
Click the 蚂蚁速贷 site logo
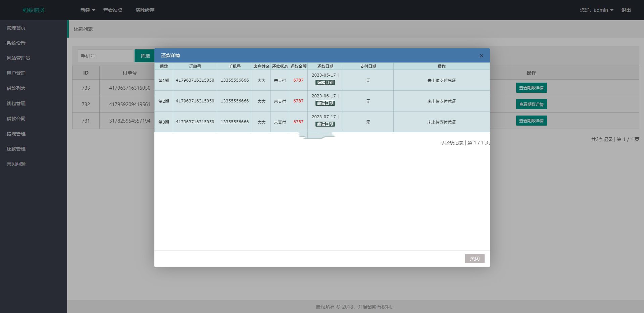pos(34,10)
